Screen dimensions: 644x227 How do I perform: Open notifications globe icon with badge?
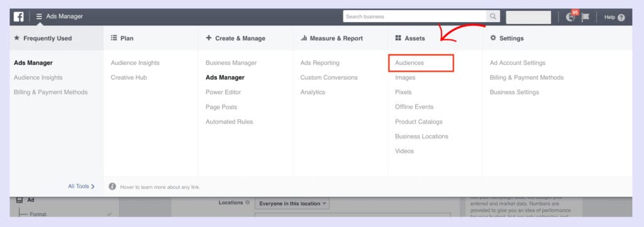pyautogui.click(x=570, y=17)
